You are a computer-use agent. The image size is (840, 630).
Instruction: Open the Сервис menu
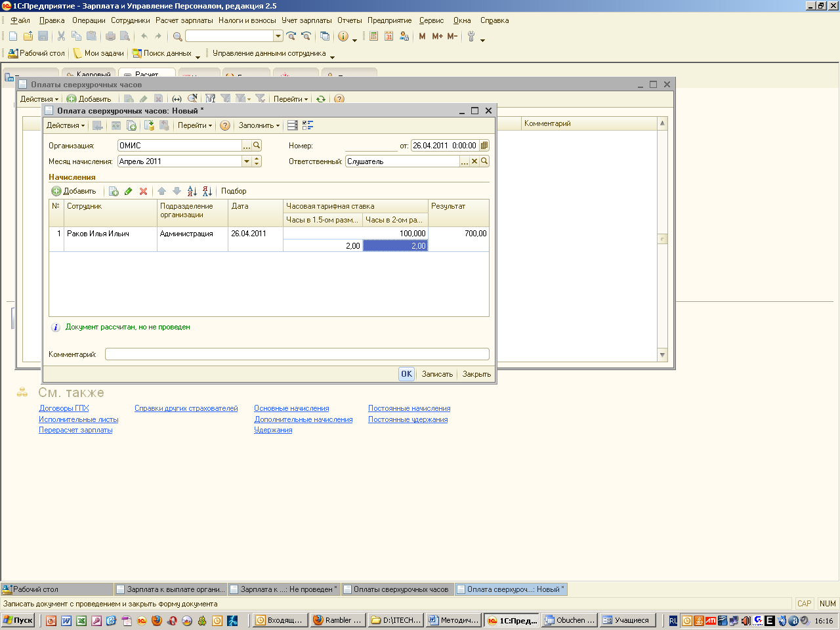tap(432, 20)
